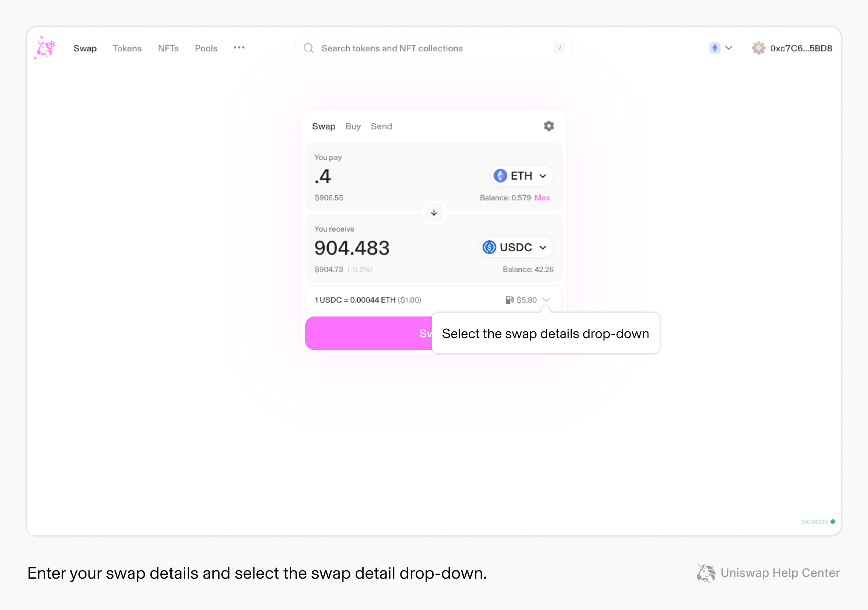Click the ETH token logo icon
This screenshot has height=610, width=868.
click(x=500, y=175)
